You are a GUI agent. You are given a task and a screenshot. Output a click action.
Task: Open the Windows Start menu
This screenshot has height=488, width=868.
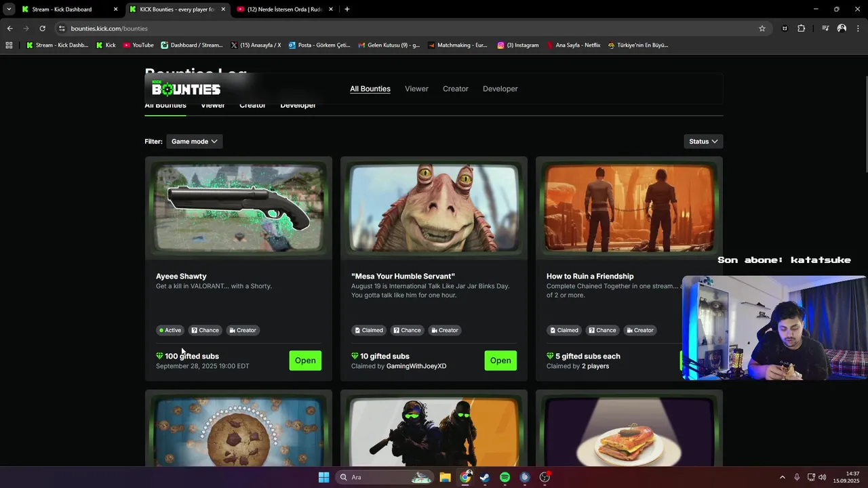[x=324, y=477]
